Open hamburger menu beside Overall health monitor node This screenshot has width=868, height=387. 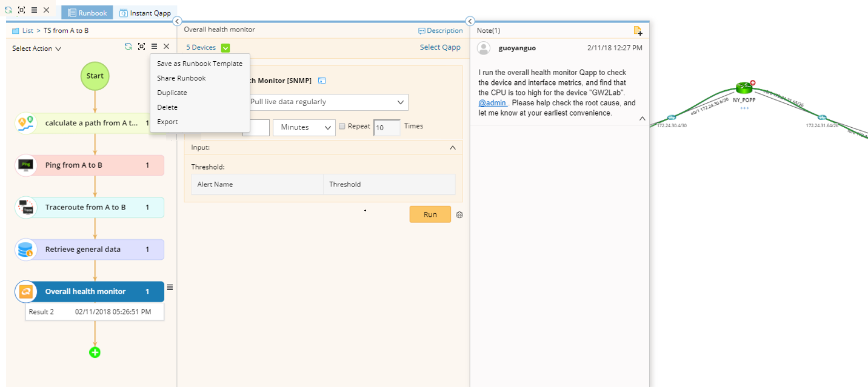coord(170,288)
